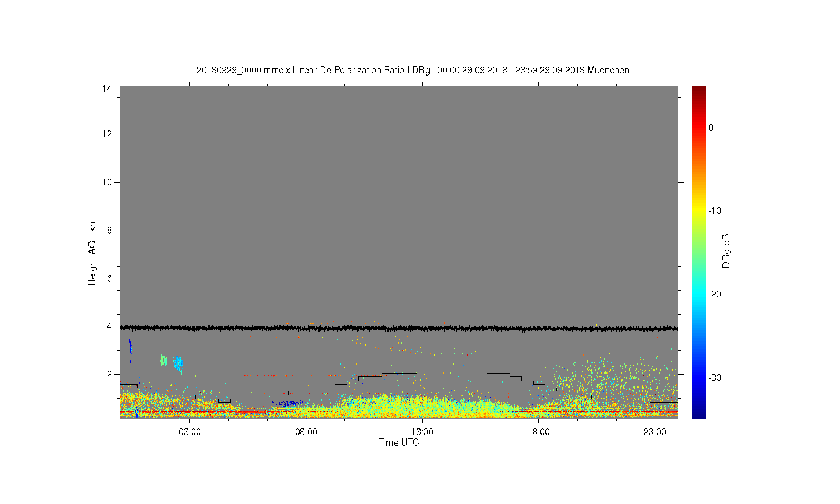840x504 pixels.
Task: Click the height tick label 6
Action: click(x=109, y=278)
